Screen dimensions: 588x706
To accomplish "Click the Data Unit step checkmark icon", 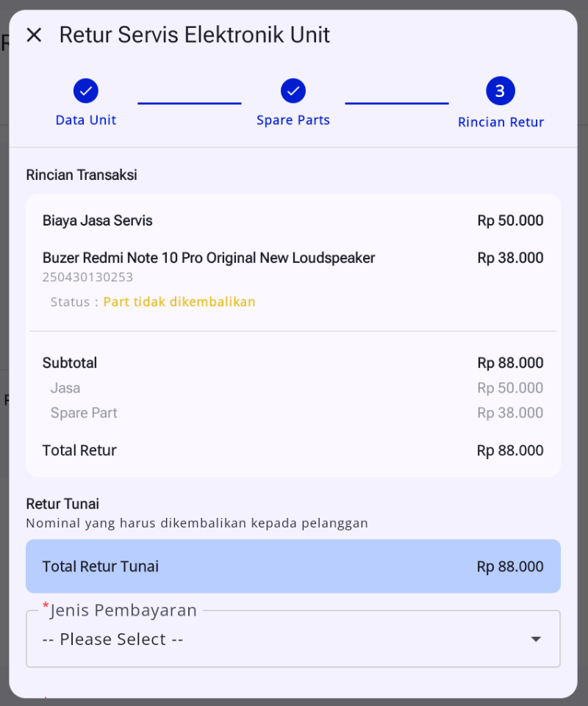I will coord(86,91).
